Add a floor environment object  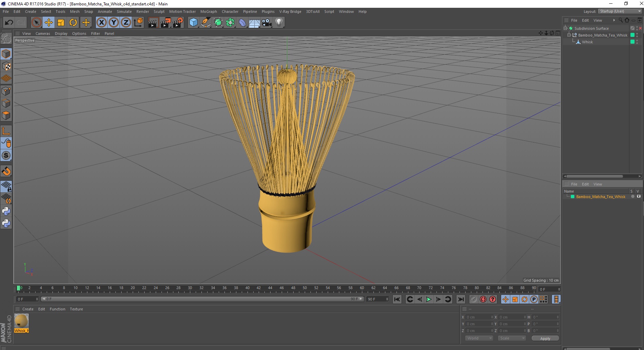[x=255, y=23]
